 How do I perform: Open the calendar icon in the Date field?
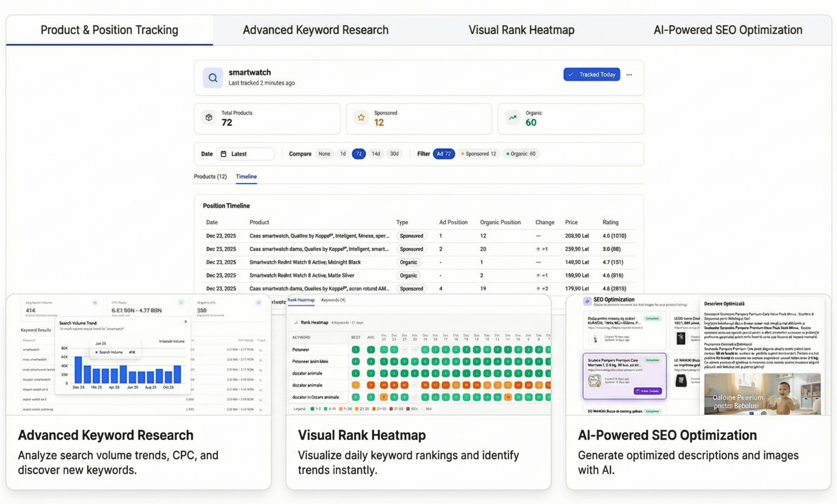(223, 153)
